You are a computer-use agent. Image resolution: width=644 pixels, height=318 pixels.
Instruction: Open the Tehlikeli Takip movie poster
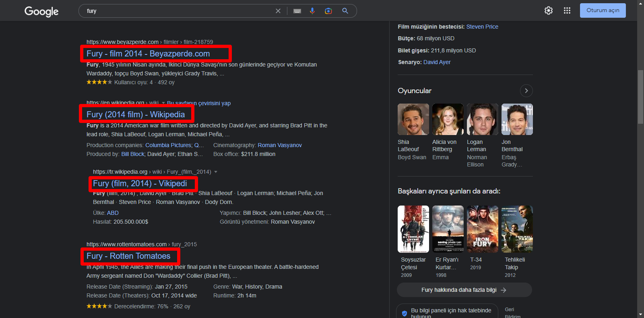tap(517, 229)
